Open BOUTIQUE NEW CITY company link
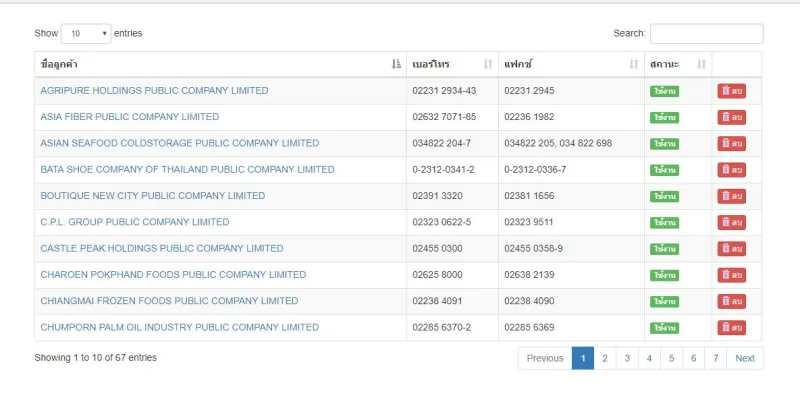The width and height of the screenshot is (800, 406). (x=153, y=196)
